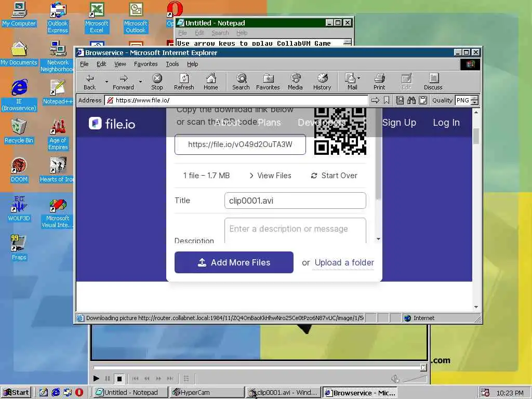The width and height of the screenshot is (532, 399).
Task: Click the Description message text area
Action: 295,230
